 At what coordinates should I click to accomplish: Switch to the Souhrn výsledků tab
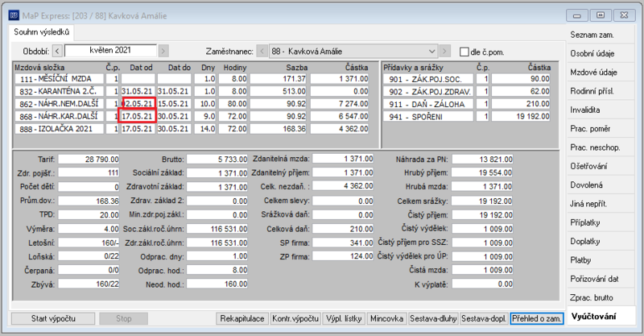[42, 32]
